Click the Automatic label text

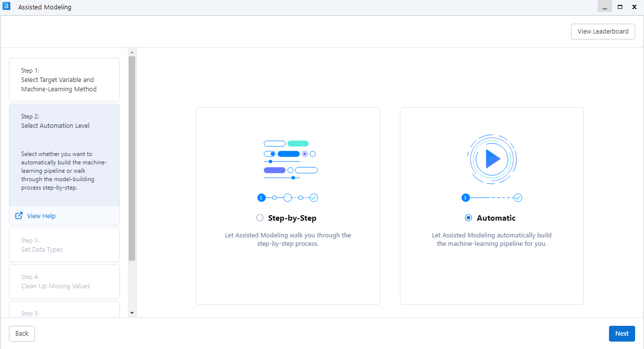click(x=496, y=218)
